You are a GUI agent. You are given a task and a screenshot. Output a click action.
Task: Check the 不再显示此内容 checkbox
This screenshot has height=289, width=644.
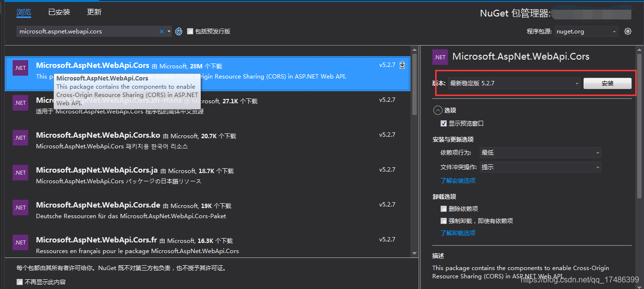click(19, 282)
